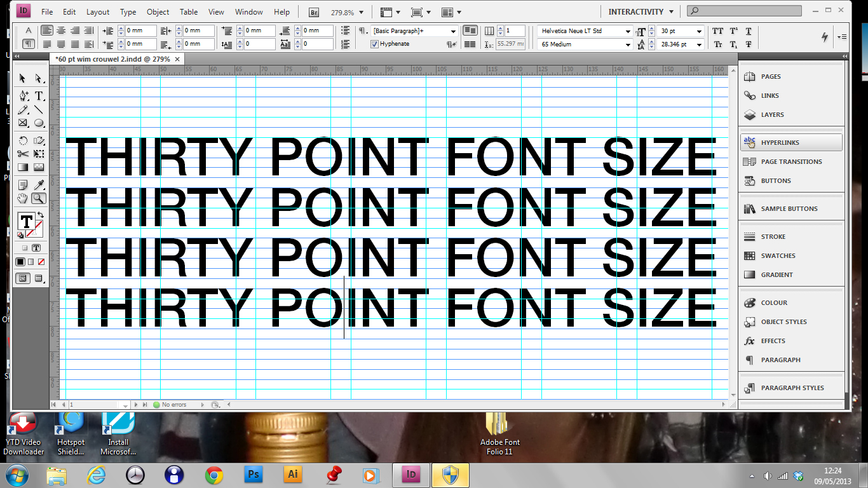
Task: Select the Pen tool
Action: [23, 97]
